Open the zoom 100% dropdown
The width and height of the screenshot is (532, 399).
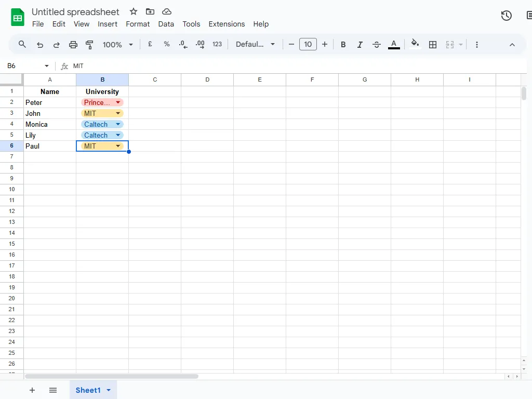118,45
